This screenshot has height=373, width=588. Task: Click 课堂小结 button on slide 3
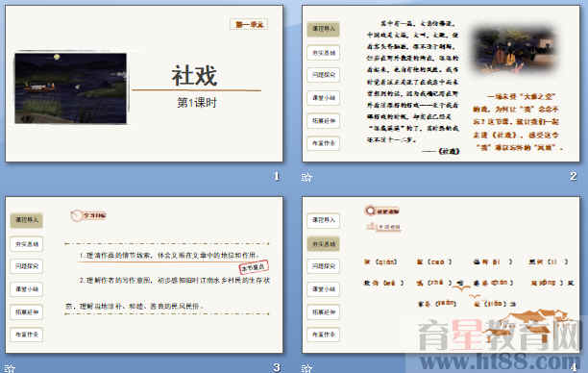27,289
